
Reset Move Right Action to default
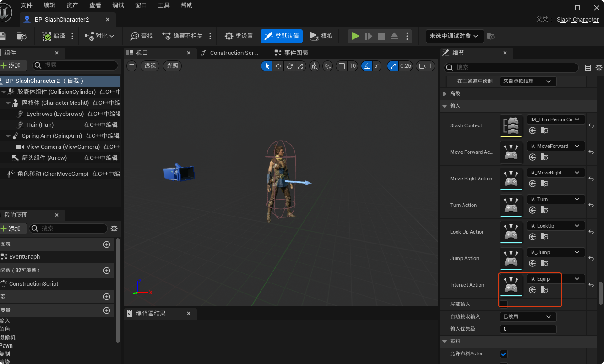591,179
